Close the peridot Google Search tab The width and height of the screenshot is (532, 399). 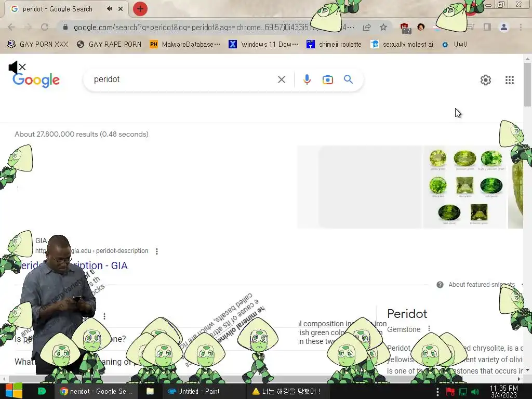click(121, 9)
